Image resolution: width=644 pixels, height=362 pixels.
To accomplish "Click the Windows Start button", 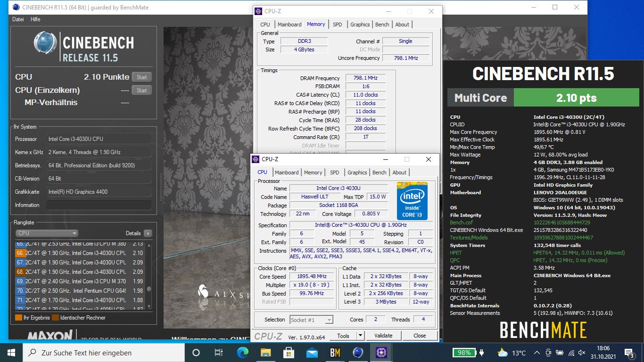I will point(11,353).
